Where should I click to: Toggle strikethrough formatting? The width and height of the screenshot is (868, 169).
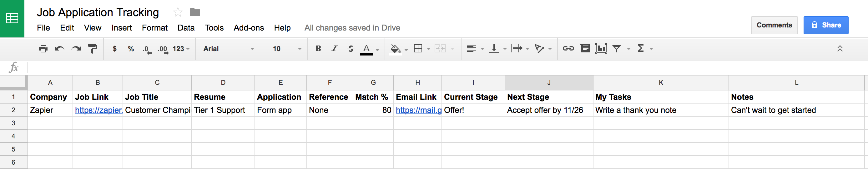coord(351,48)
